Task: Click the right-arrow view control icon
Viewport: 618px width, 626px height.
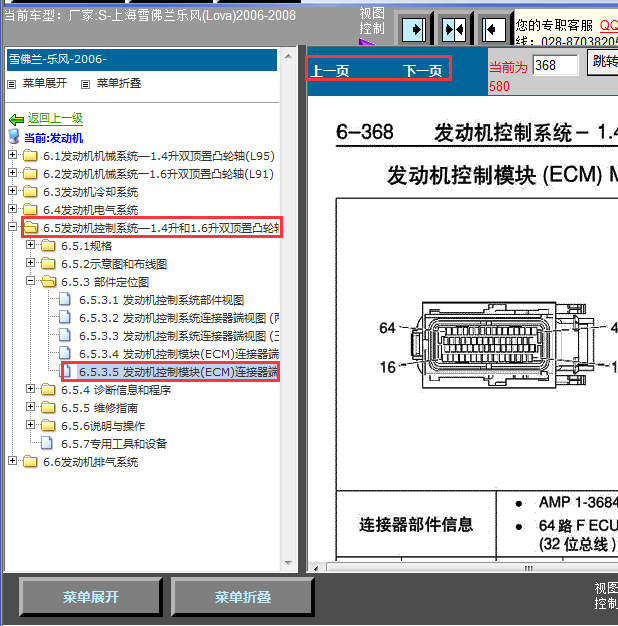Action: click(414, 29)
